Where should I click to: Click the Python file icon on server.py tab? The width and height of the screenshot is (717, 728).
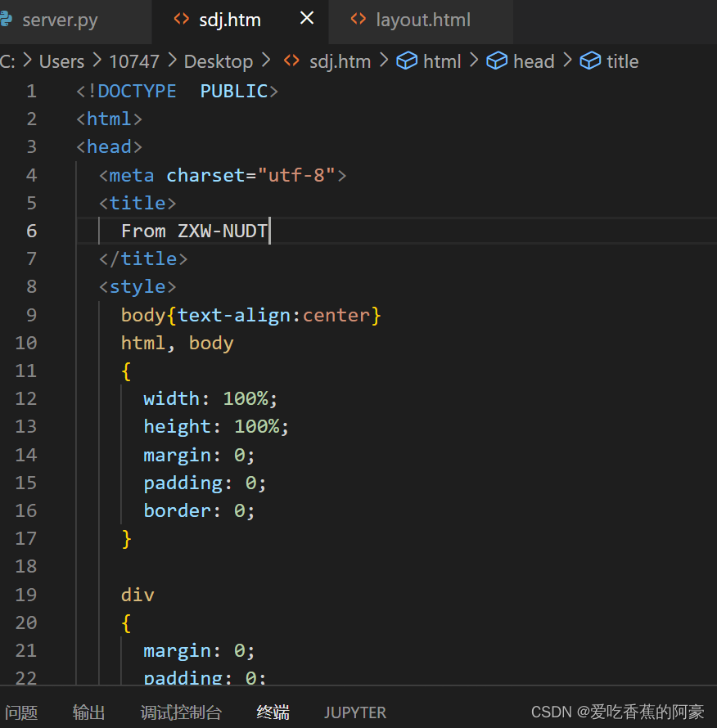[x=7, y=19]
